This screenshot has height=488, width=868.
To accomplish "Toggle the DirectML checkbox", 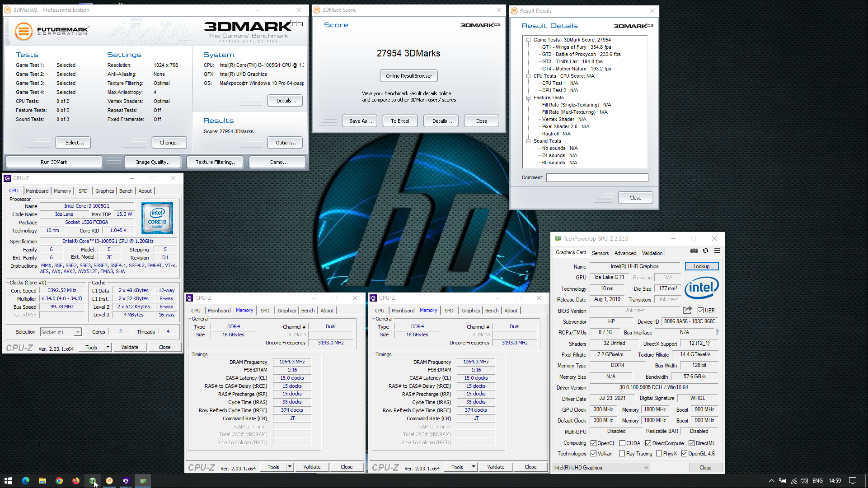I will point(691,443).
